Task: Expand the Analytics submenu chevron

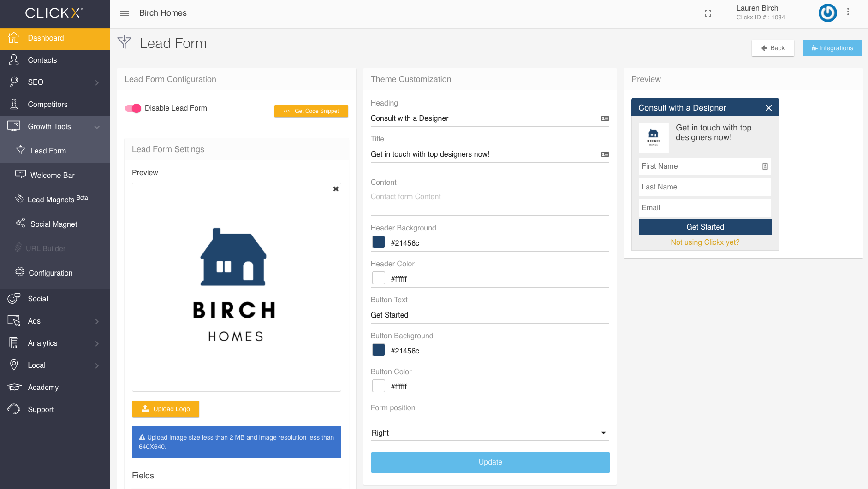Action: [x=97, y=343]
